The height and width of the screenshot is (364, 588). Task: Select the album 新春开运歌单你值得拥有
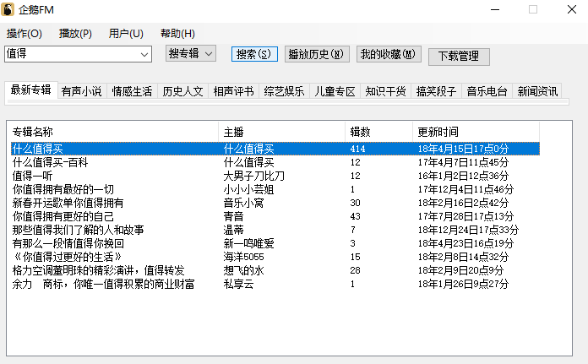[x=68, y=203]
